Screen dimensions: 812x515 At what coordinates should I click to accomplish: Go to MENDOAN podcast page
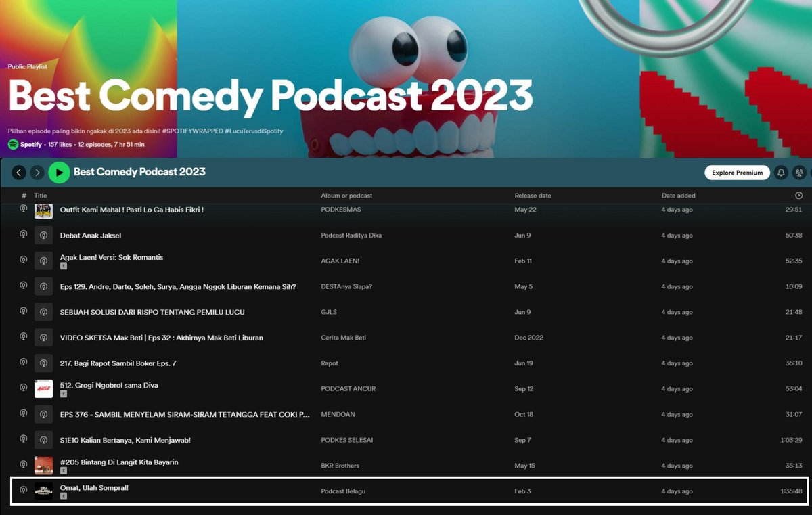tap(338, 414)
